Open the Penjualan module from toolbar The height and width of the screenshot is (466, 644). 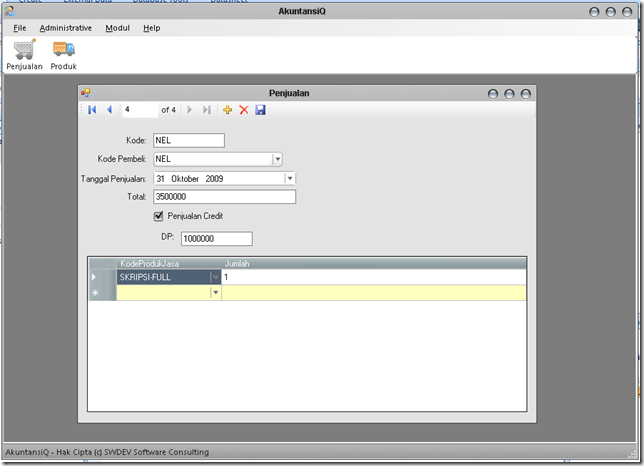24,55
